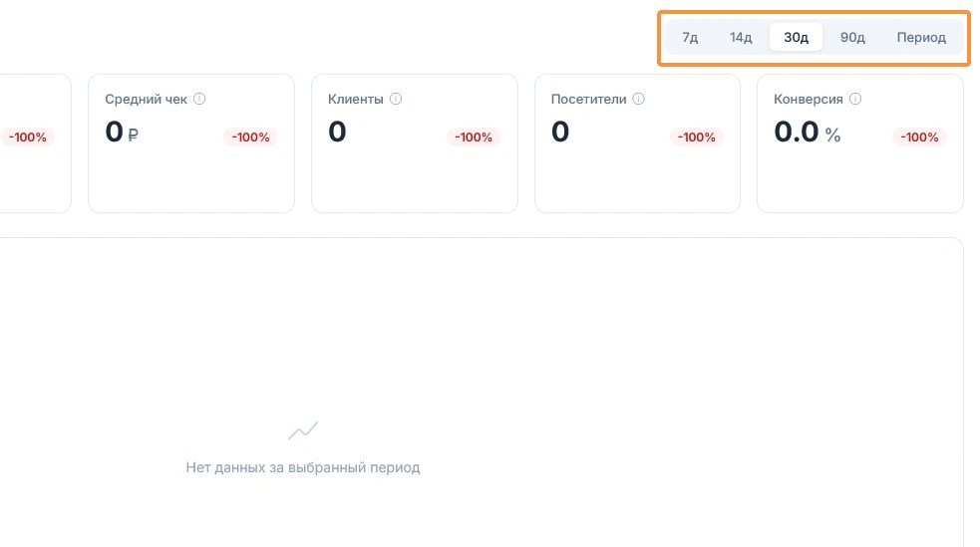Image resolution: width=980 pixels, height=547 pixels.
Task: Click the Клиенты card title
Action: tap(355, 100)
